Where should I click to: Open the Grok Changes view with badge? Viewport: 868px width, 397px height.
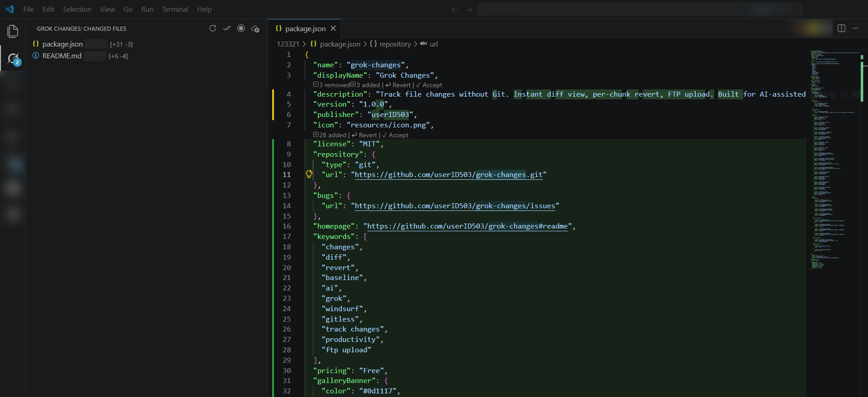click(x=13, y=59)
